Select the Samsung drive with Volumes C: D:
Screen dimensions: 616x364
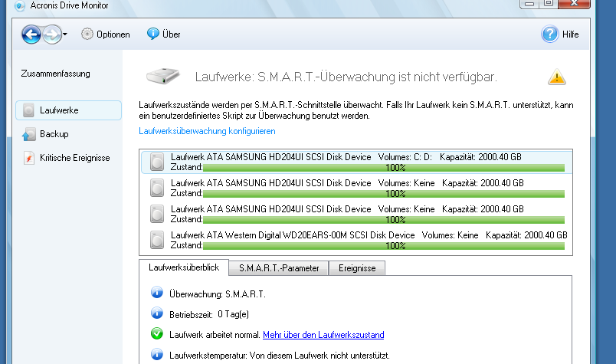pyautogui.click(x=356, y=162)
